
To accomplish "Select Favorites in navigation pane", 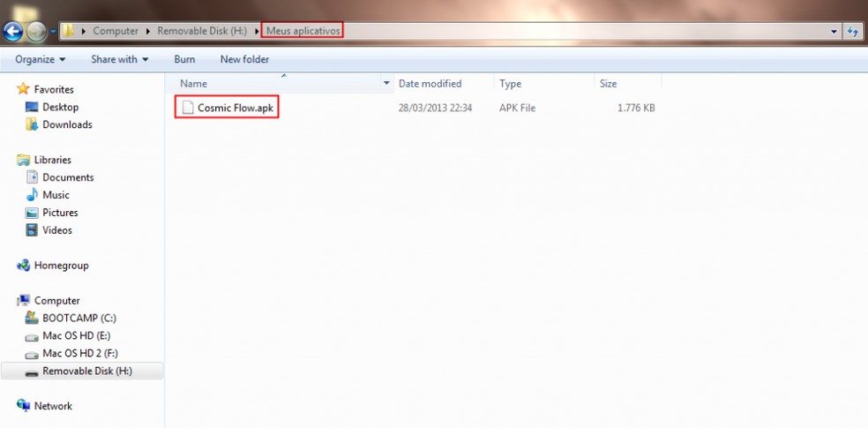I will click(x=54, y=89).
